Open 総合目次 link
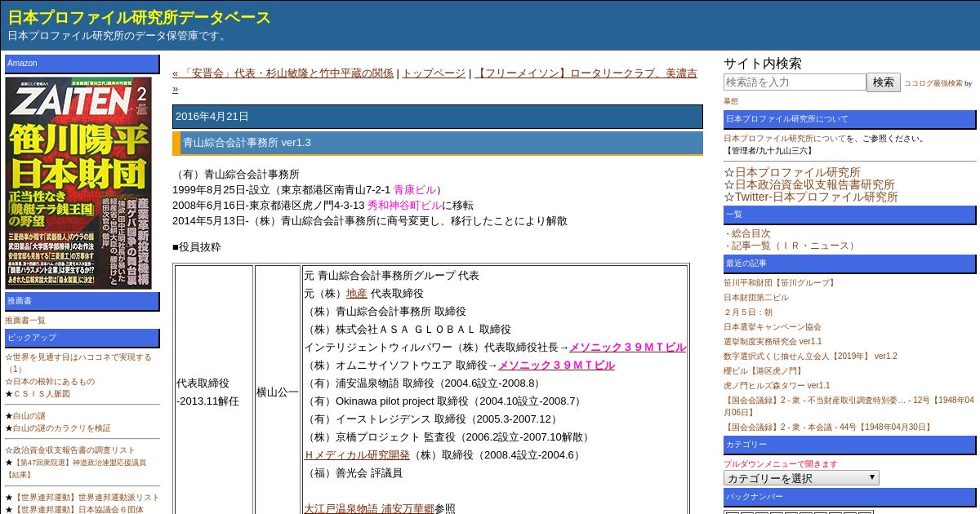 click(751, 233)
